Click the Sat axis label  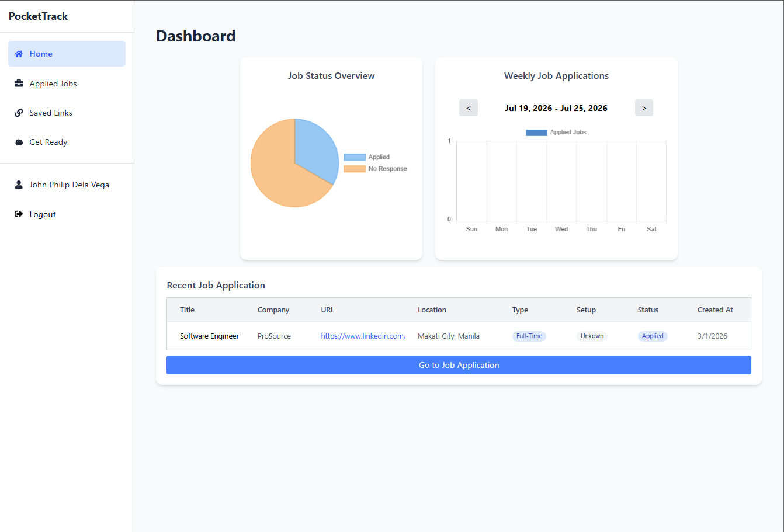651,229
